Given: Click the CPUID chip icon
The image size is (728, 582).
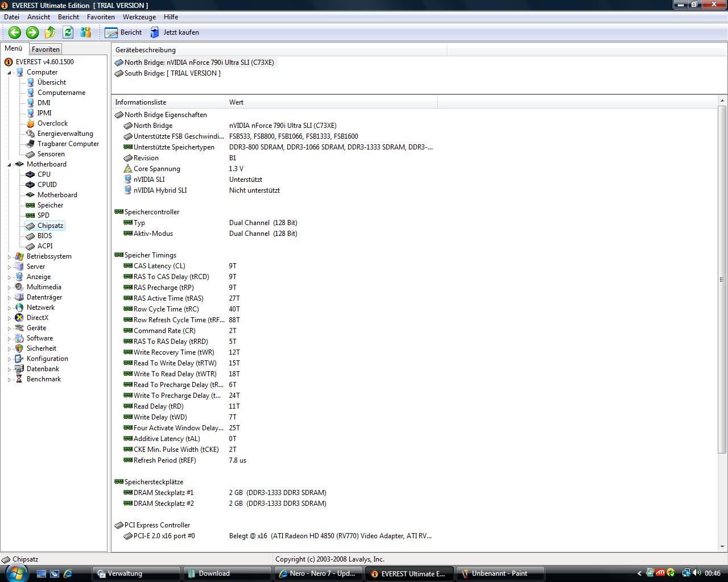Looking at the screenshot, I should tap(30, 185).
